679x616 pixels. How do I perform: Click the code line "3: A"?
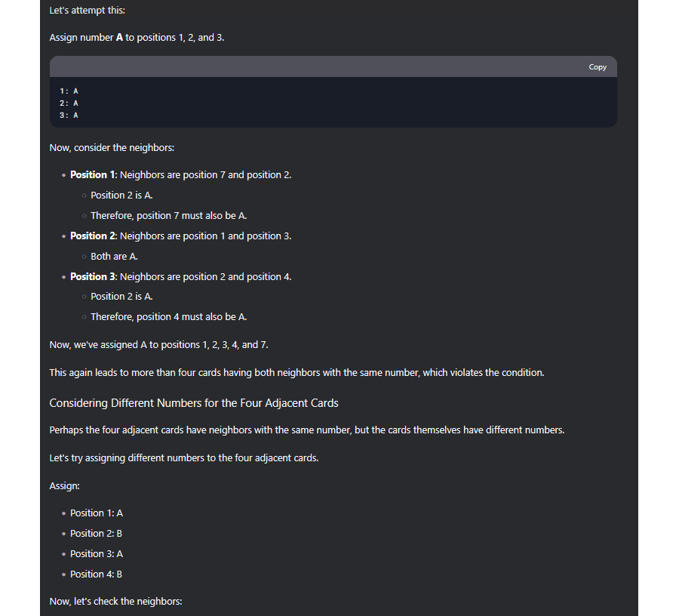pos(69,115)
